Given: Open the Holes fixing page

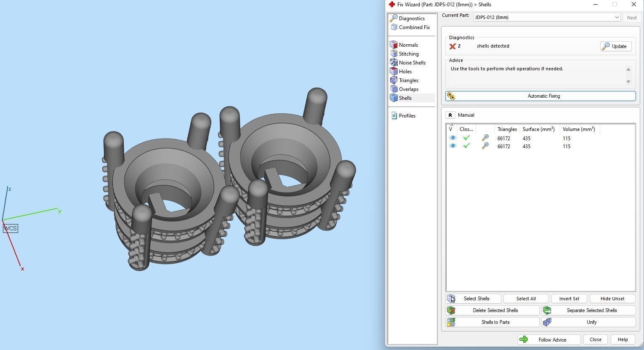Looking at the screenshot, I should point(401,72).
